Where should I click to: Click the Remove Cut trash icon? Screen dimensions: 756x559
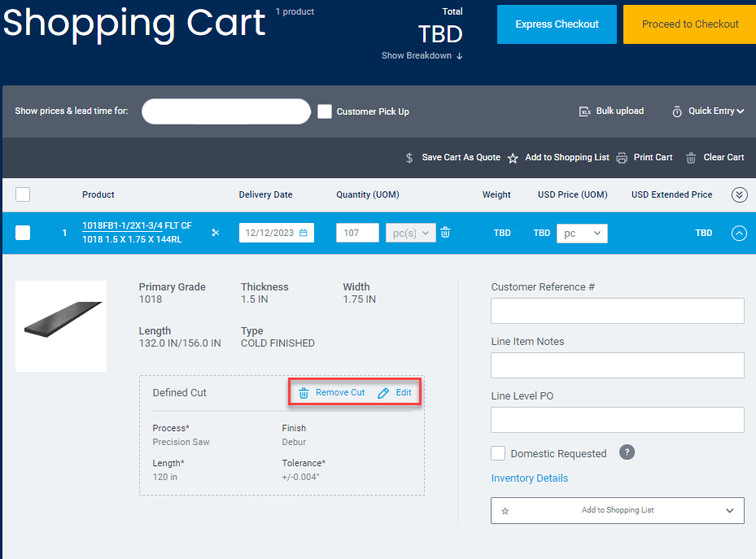(x=304, y=392)
